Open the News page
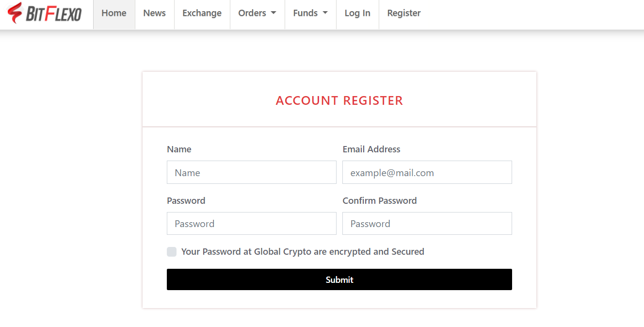 pos(154,14)
